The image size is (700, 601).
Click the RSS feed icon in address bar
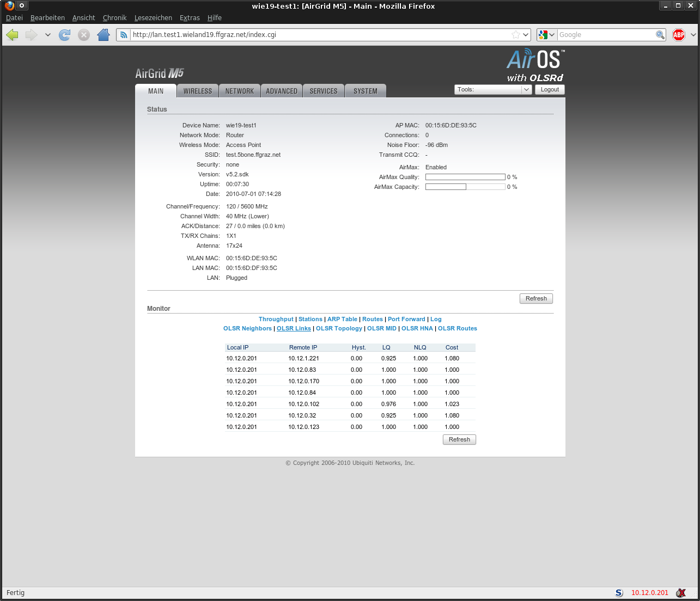pyautogui.click(x=124, y=35)
